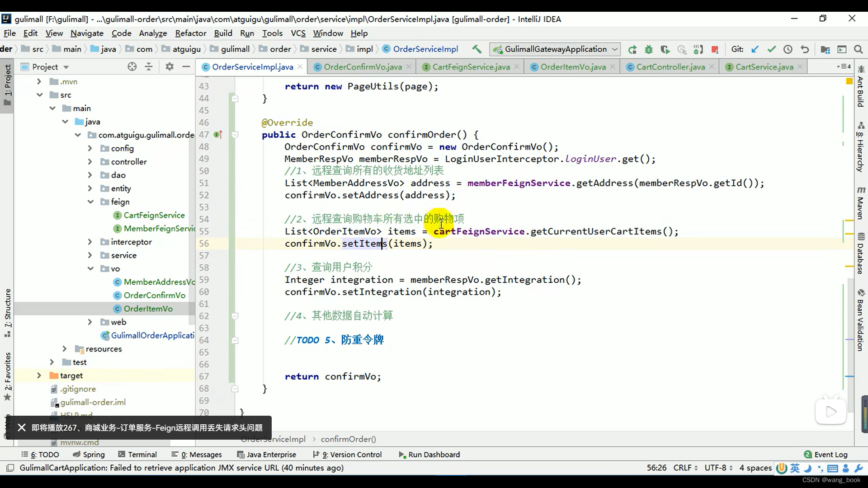Hide the Project panel with minus icon
This screenshot has height=488, width=868.
186,67
